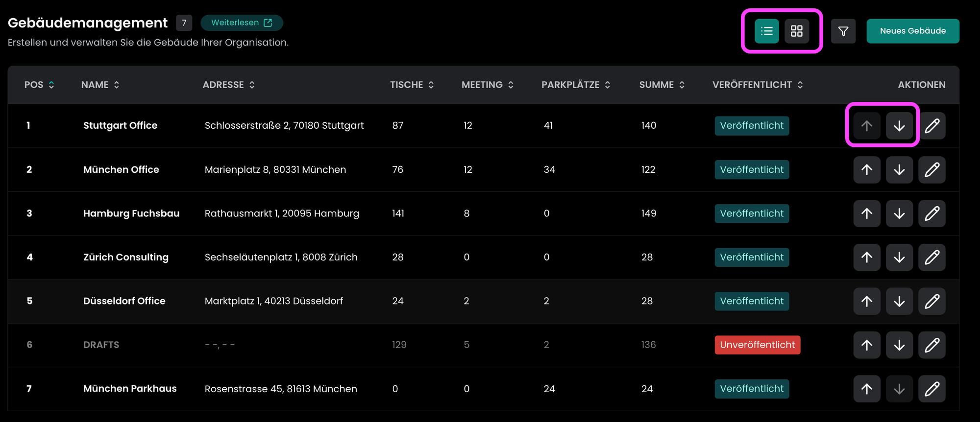Screen dimensions: 980x422
Task: Sort table by TISCHE column
Action: pos(412,85)
